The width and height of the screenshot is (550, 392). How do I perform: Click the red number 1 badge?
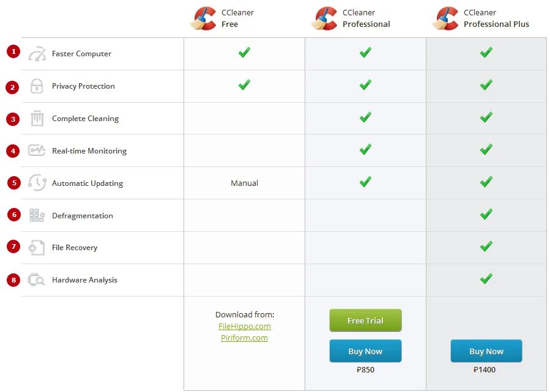pos(13,52)
